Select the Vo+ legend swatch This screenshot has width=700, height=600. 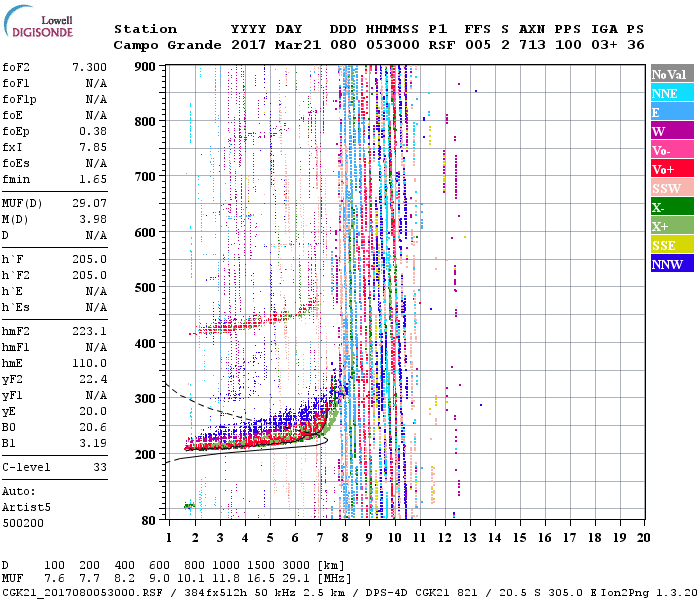[672, 169]
